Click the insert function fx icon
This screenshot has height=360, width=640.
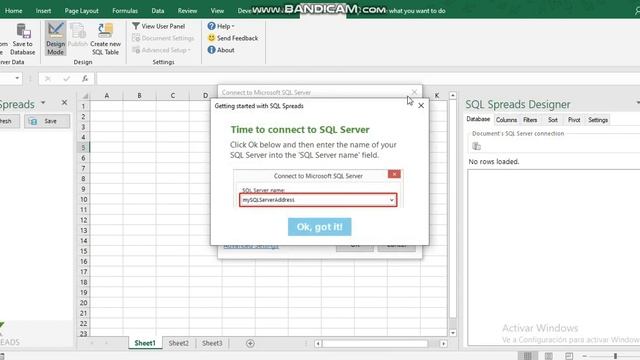point(85,78)
